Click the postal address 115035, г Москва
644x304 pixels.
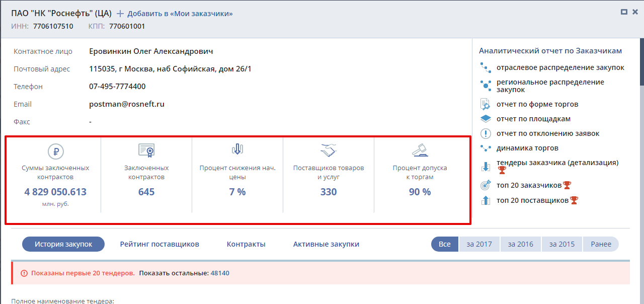(170, 69)
